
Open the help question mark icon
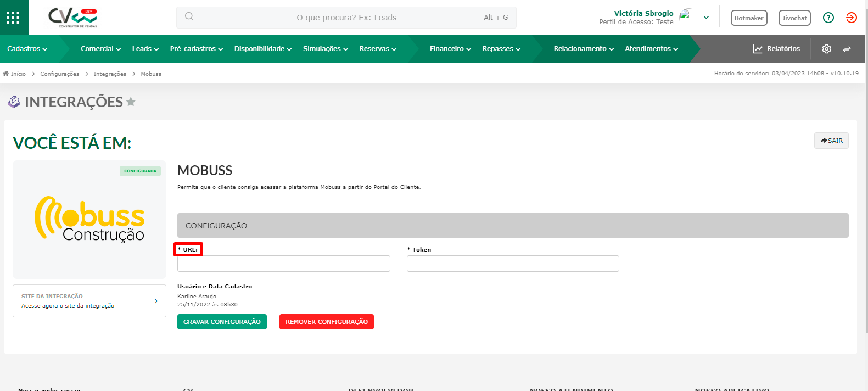point(828,18)
